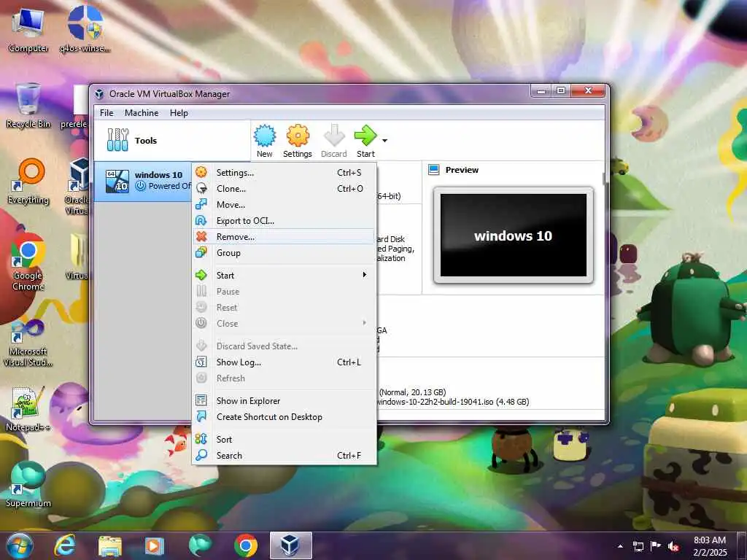The width and height of the screenshot is (747, 560).
Task: Click the orange Settings icon in the context menu
Action: 201,172
